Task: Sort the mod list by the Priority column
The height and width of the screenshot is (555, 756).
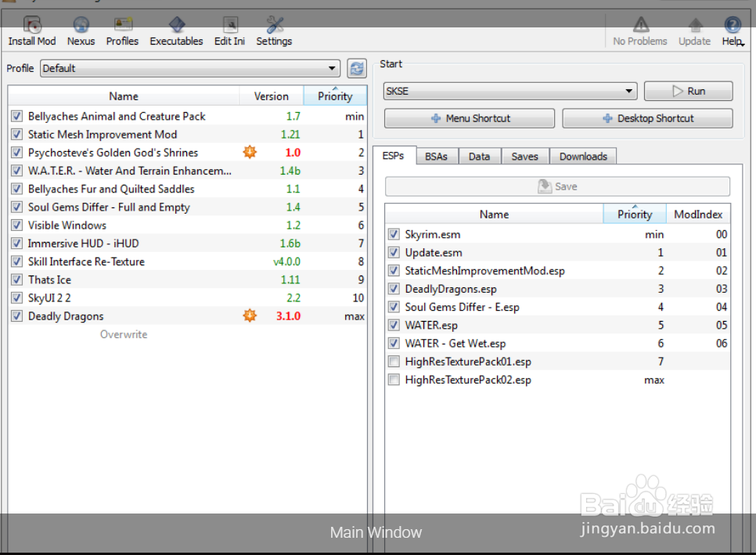Action: [335, 96]
